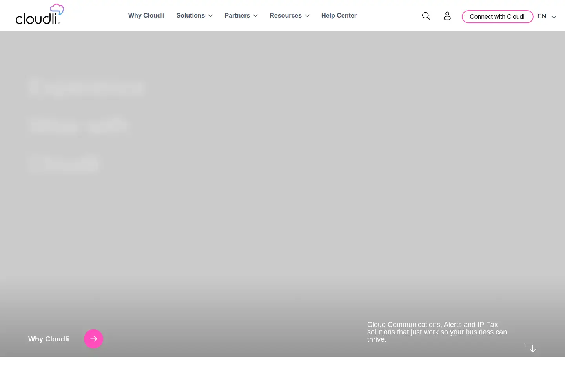Screen dimensions: 565x392
Task: Open the EN language dropdown
Action: 547,16
